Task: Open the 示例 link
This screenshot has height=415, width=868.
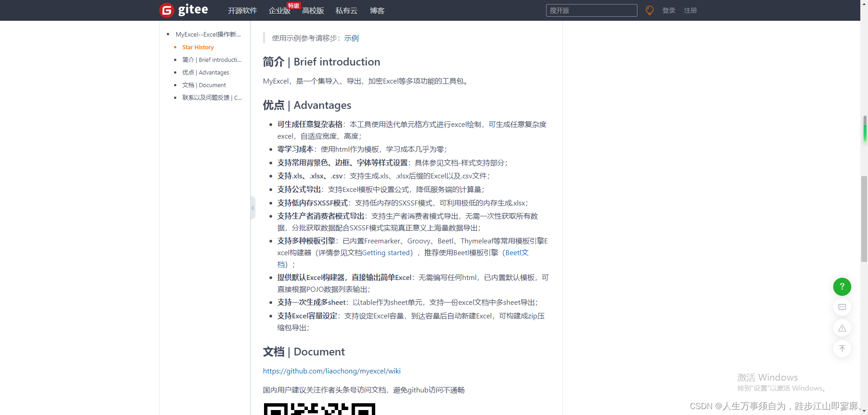Action: (x=351, y=38)
